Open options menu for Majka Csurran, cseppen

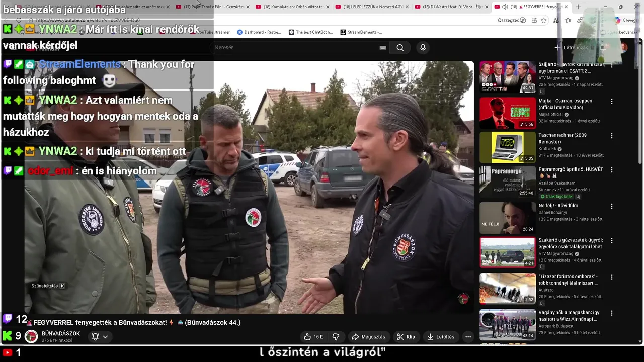click(x=612, y=101)
